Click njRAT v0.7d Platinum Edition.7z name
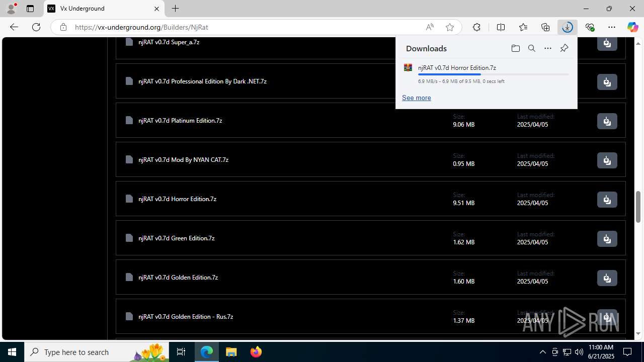The image size is (644, 362). (x=180, y=120)
